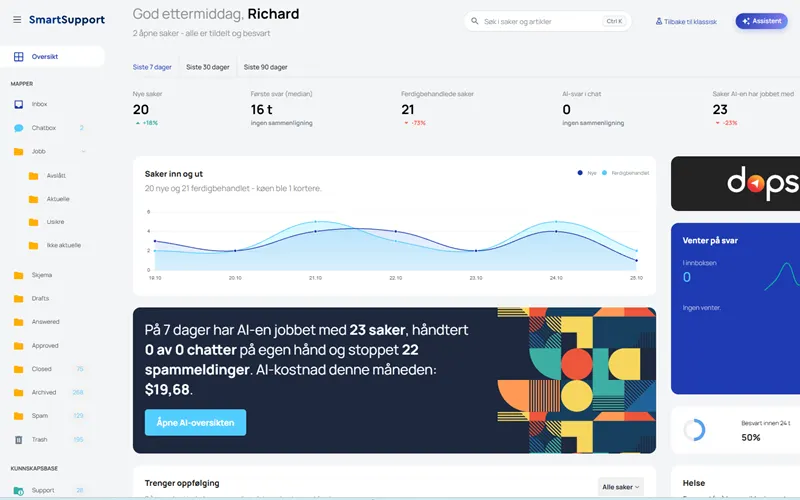The height and width of the screenshot is (500, 800).
Task: Click the Closed folder count 75
Action: pyautogui.click(x=80, y=369)
